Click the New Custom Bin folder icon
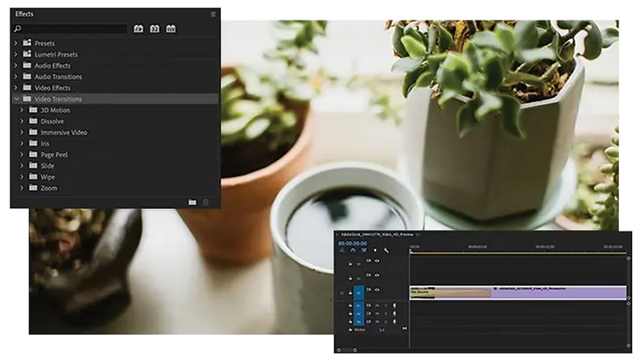644x362 pixels. pos(192,202)
